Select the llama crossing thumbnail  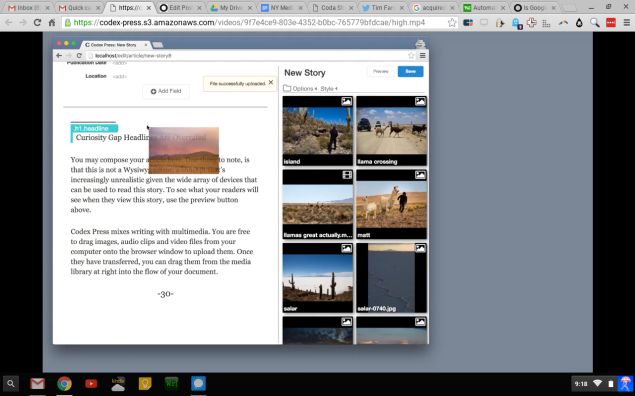[392, 131]
